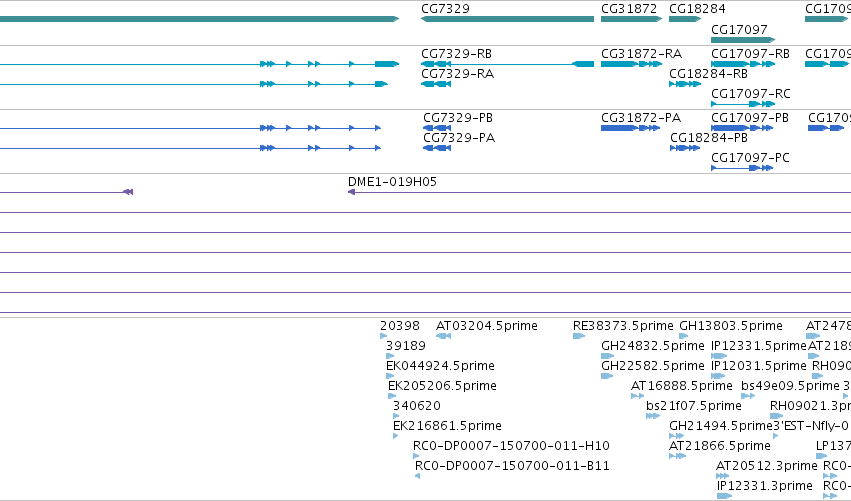Select protein label CG17097-PB

[x=750, y=118]
